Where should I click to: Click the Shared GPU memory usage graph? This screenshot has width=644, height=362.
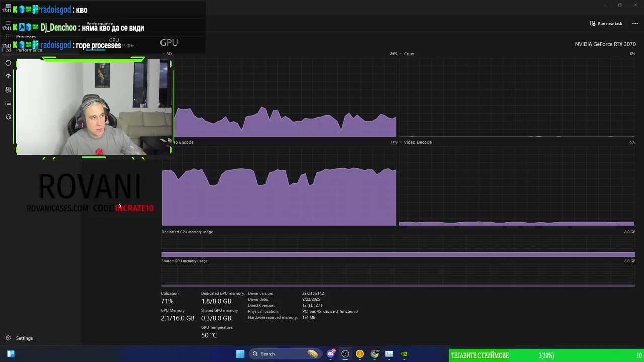[398, 276]
